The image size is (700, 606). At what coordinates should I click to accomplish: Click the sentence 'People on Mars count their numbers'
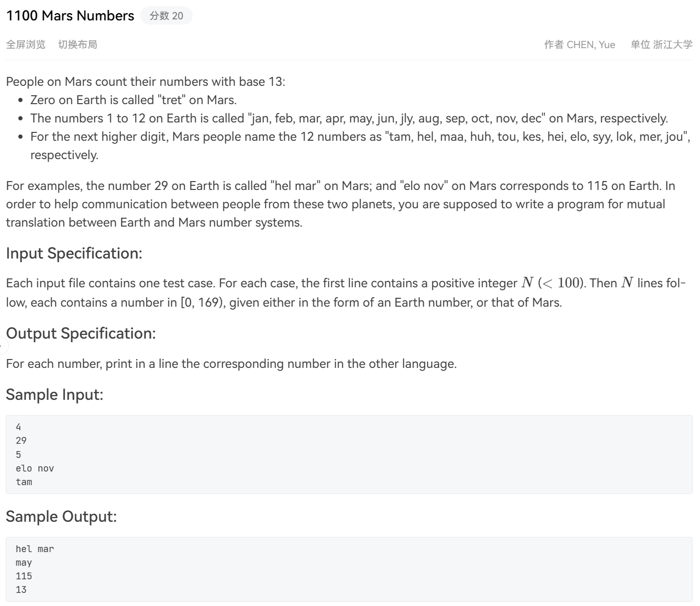coord(146,82)
